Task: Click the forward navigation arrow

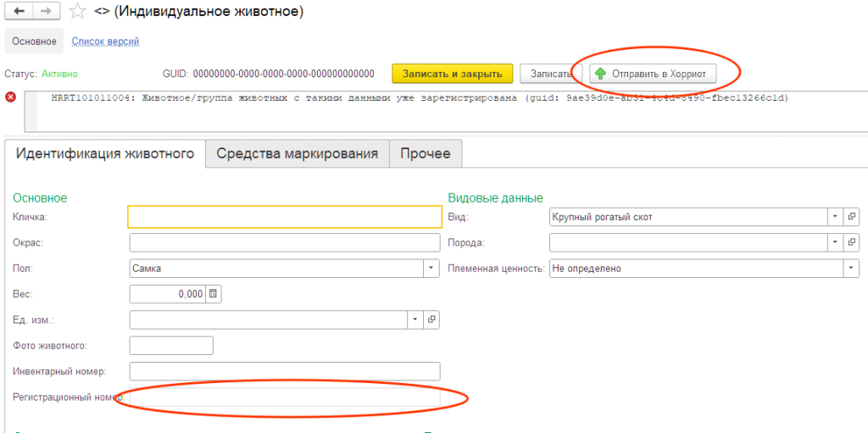Action: point(46,12)
